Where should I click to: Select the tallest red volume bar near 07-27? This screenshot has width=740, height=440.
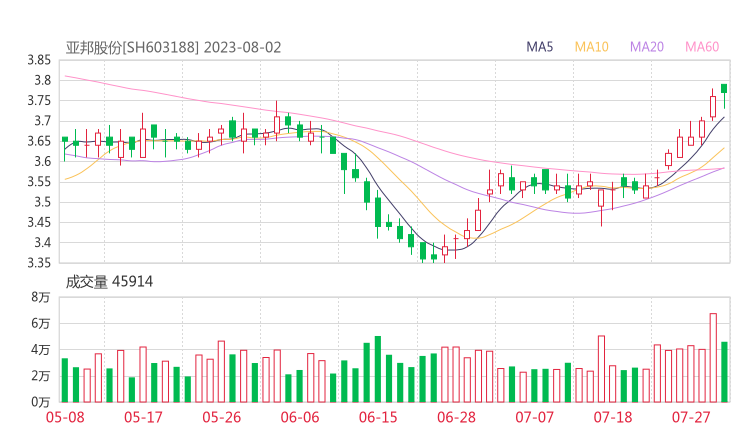[x=713, y=358]
